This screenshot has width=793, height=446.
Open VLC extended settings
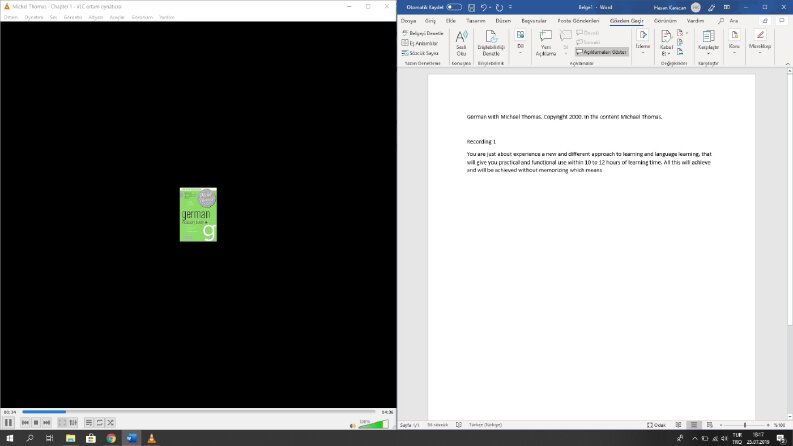click(73, 422)
